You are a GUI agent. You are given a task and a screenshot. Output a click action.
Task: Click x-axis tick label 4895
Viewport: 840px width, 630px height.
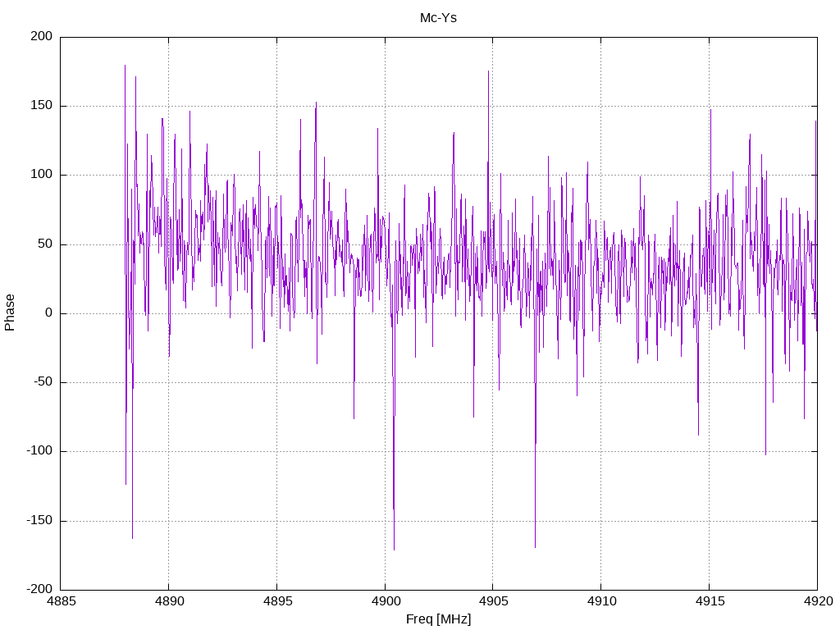[x=277, y=601]
